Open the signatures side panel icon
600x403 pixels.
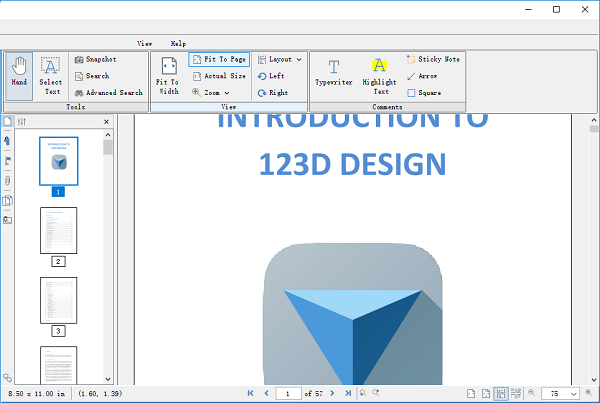coord(7,220)
